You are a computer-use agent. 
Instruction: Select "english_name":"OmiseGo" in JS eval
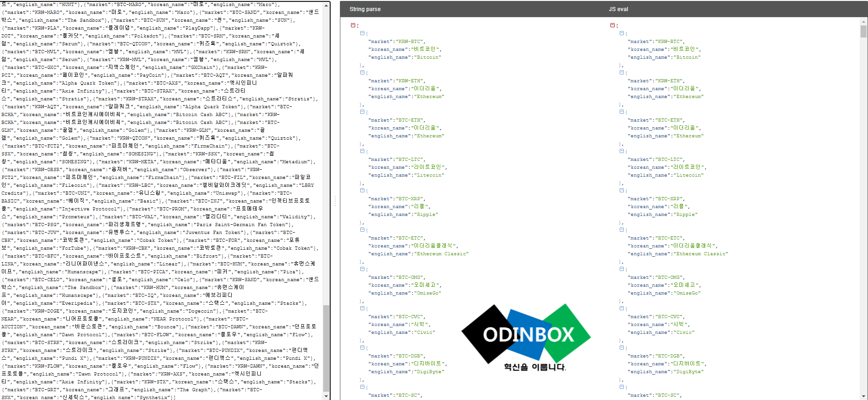(x=664, y=293)
